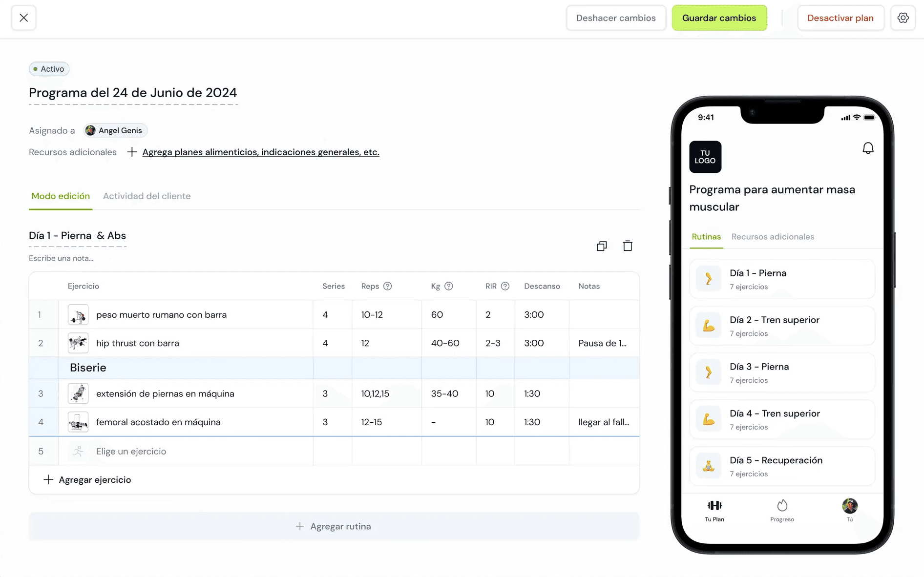This screenshot has width=924, height=577.
Task: Open Recursos adicionales tab in phone preview
Action: click(773, 237)
